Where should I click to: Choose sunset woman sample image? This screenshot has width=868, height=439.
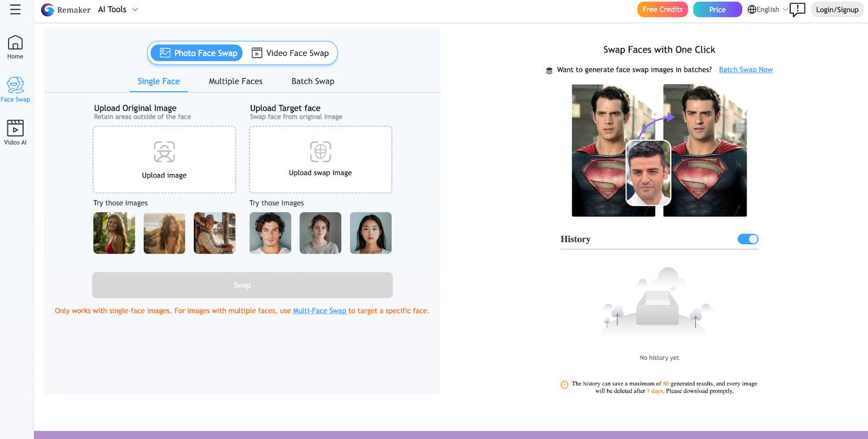click(x=164, y=233)
